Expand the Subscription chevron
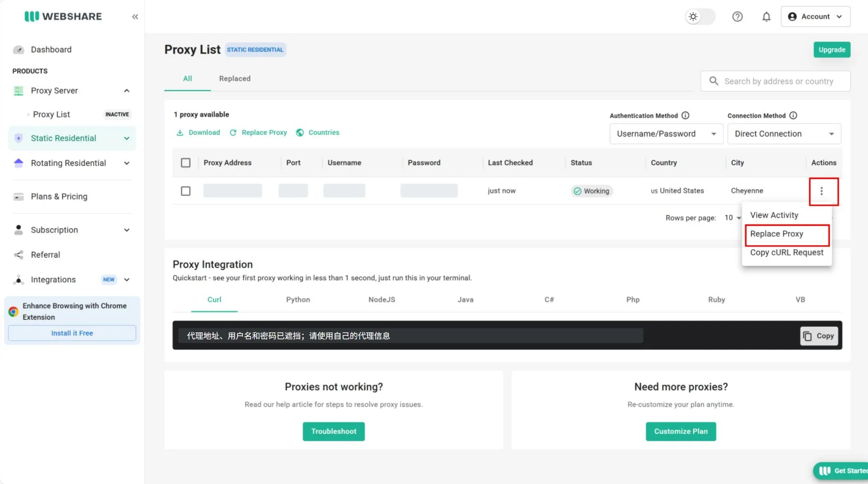The width and height of the screenshot is (868, 484). pyautogui.click(x=127, y=230)
